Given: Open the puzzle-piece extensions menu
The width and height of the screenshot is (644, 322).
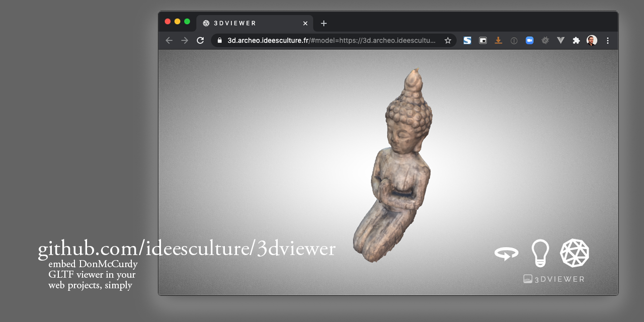Looking at the screenshot, I should coord(576,40).
